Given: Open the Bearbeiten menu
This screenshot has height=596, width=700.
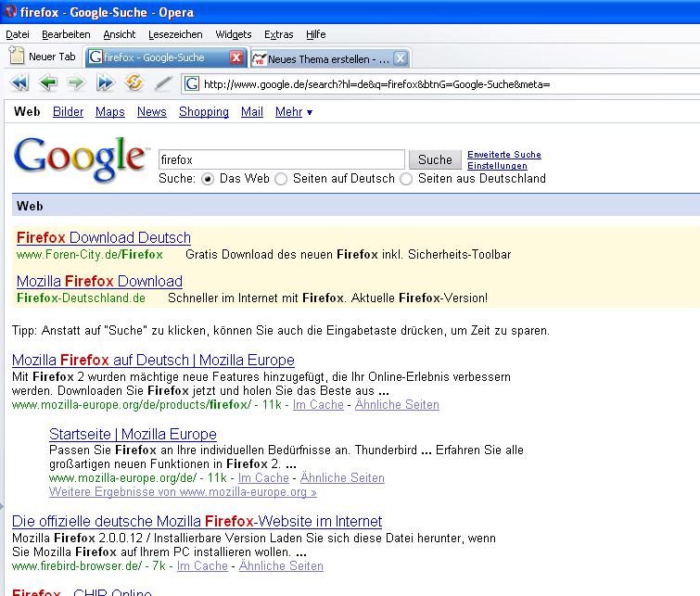Looking at the screenshot, I should [x=66, y=34].
